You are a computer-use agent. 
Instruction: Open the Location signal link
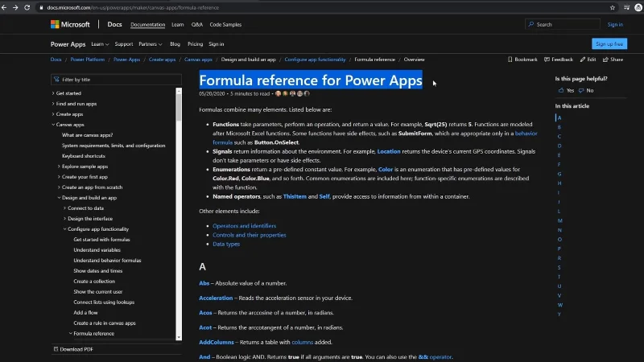click(389, 151)
